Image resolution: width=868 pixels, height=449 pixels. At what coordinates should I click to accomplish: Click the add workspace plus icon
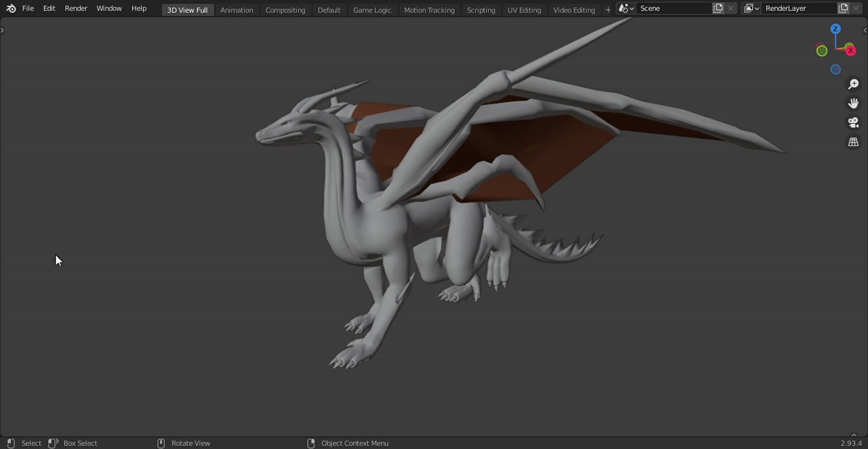608,9
